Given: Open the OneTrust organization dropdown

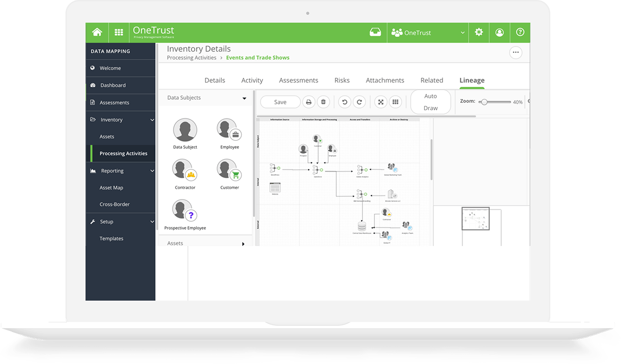Looking at the screenshot, I should 428,33.
